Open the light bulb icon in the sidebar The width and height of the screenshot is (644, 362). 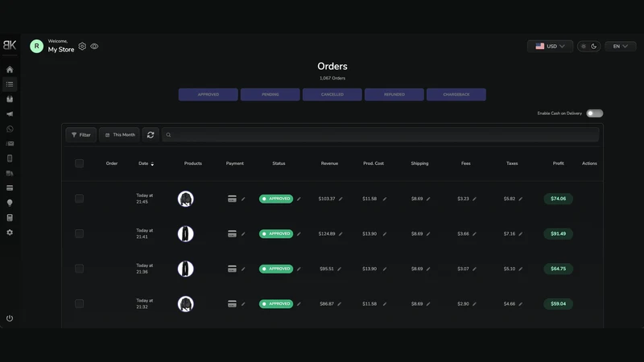point(10,203)
